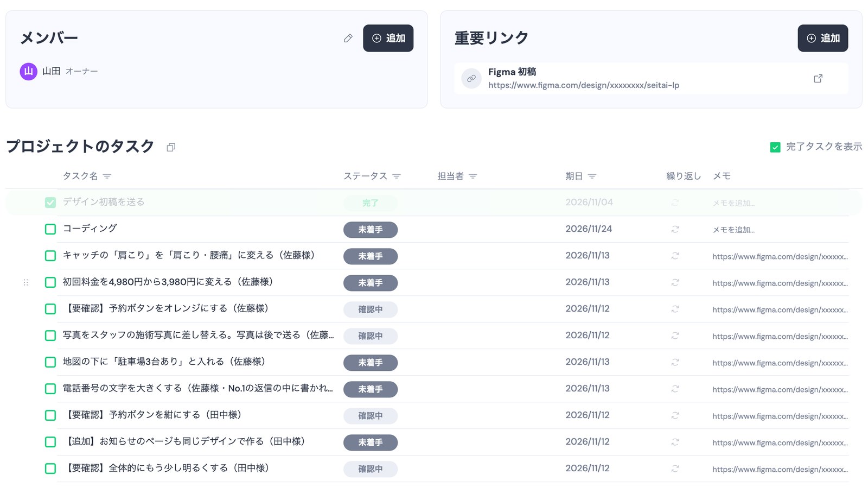Open the Figma seitai-lp URL link

tap(584, 85)
